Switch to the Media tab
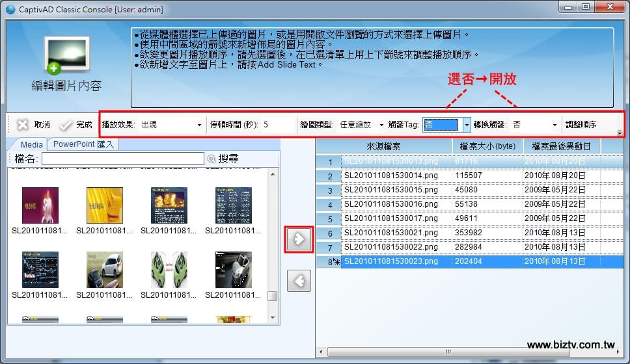 (x=32, y=144)
